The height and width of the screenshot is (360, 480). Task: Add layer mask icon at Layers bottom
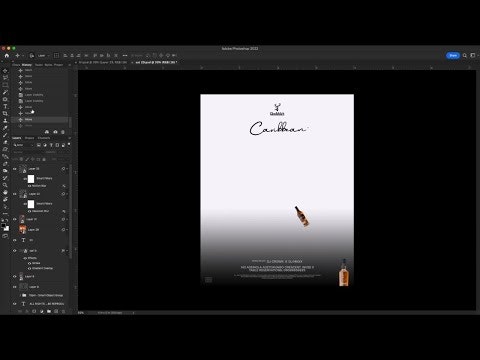34,311
